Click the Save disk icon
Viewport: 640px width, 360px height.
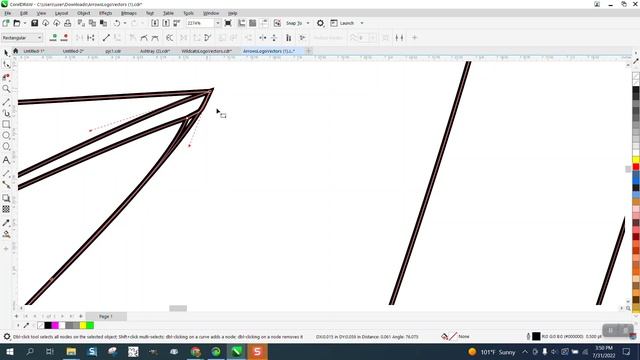[34, 23]
